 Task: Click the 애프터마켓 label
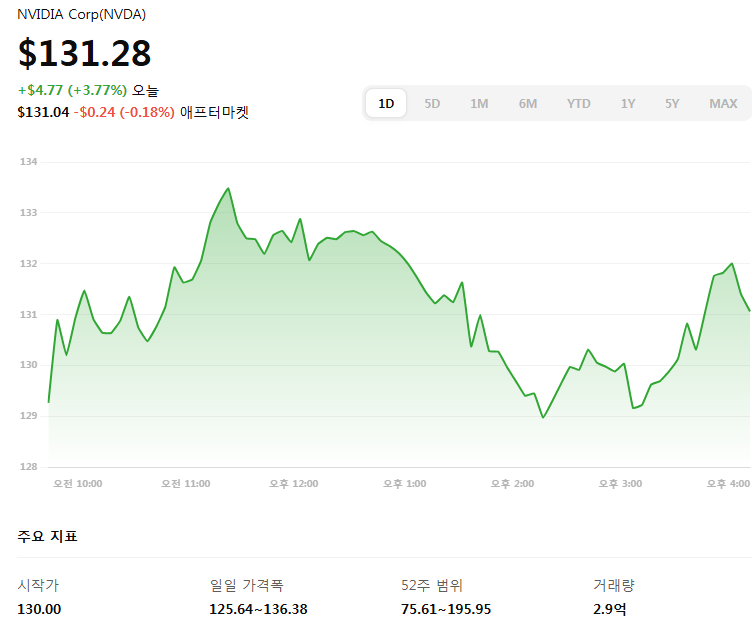click(x=214, y=112)
